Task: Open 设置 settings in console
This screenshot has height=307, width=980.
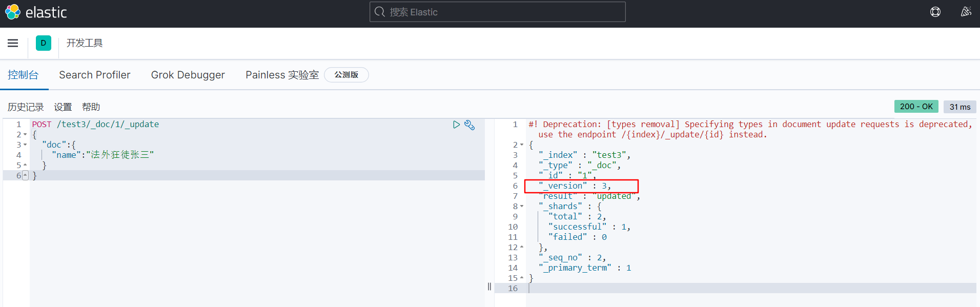Action: [63, 107]
